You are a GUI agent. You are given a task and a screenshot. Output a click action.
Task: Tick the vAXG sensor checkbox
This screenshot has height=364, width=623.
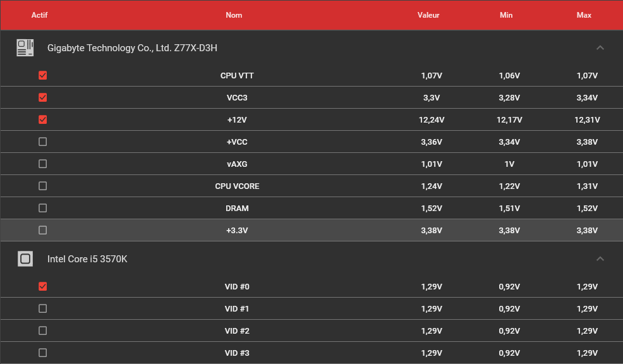(x=42, y=164)
